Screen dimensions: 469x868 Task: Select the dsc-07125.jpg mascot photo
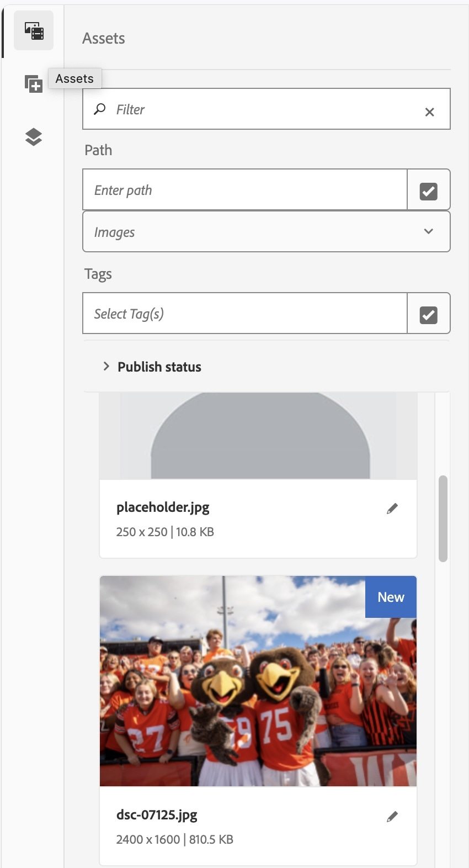(x=258, y=681)
